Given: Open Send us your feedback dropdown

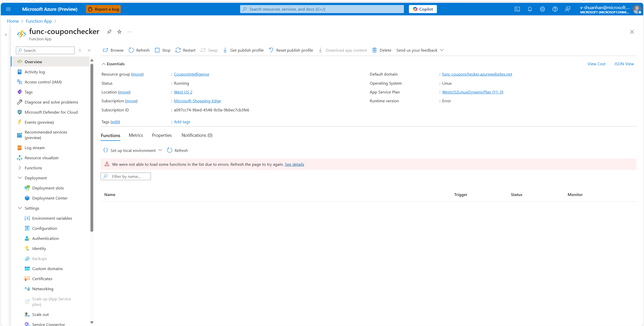Looking at the screenshot, I should coord(420,50).
